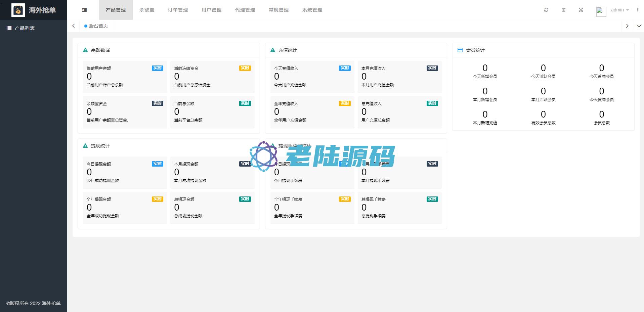Toggle the sidebar collapse icon
Screen dimensions: 644x312
click(84, 10)
